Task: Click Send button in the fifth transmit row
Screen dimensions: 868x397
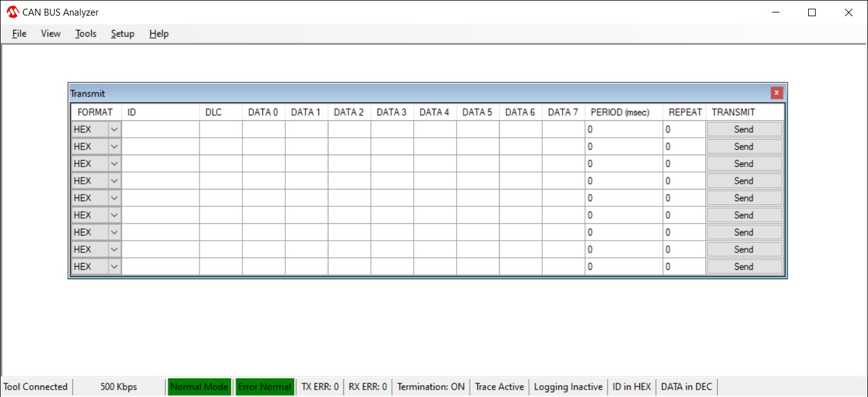Action: click(744, 198)
